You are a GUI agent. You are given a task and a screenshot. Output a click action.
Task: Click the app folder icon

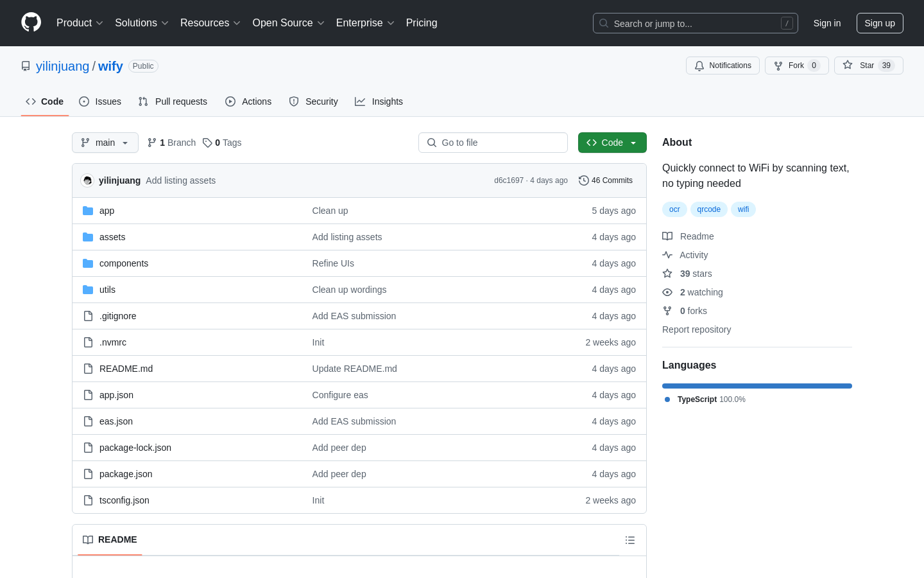pyautogui.click(x=88, y=211)
